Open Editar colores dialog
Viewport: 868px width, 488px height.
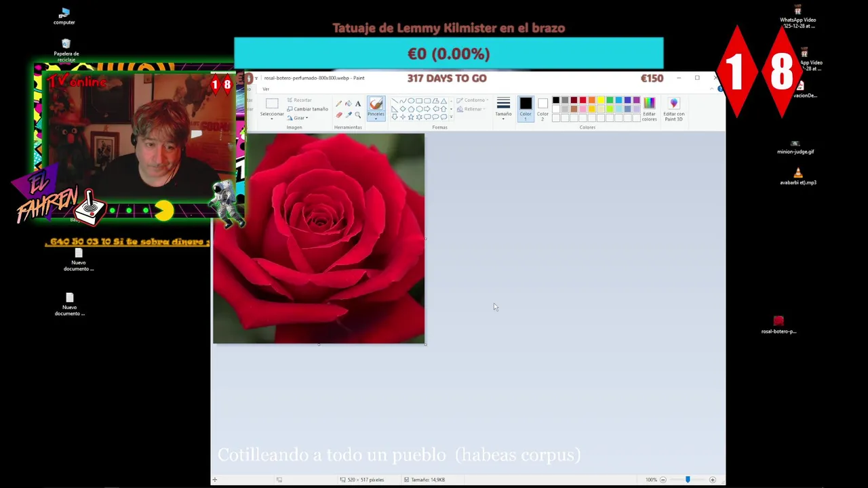coord(650,108)
